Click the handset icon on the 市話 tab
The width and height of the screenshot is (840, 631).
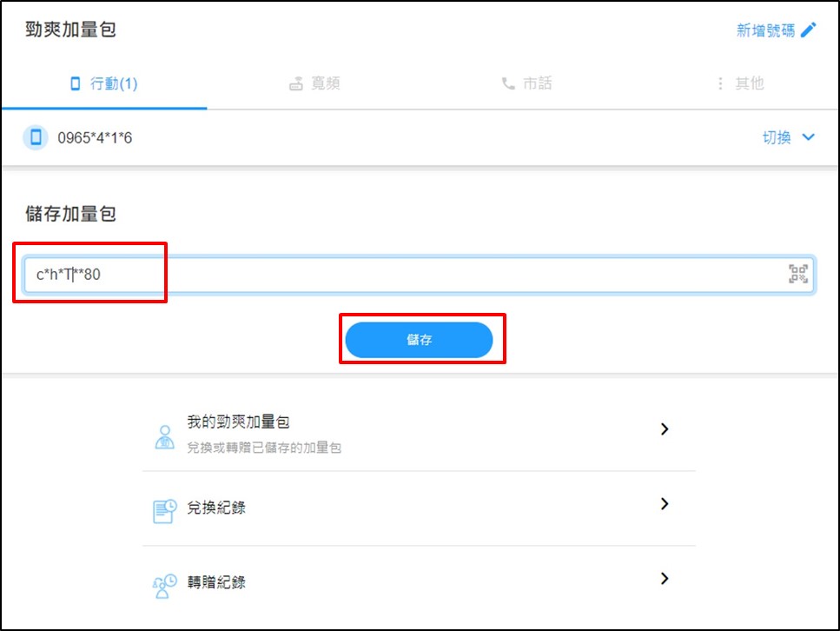point(508,84)
